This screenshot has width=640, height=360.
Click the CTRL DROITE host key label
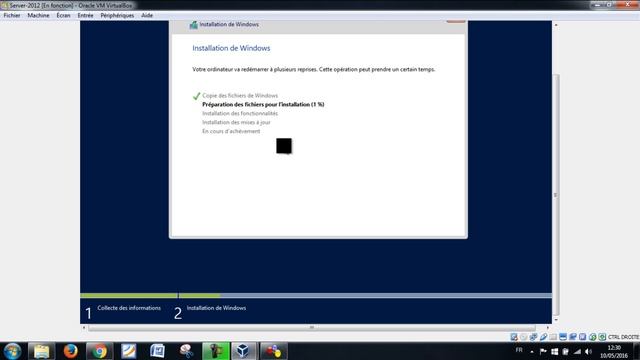pos(623,337)
